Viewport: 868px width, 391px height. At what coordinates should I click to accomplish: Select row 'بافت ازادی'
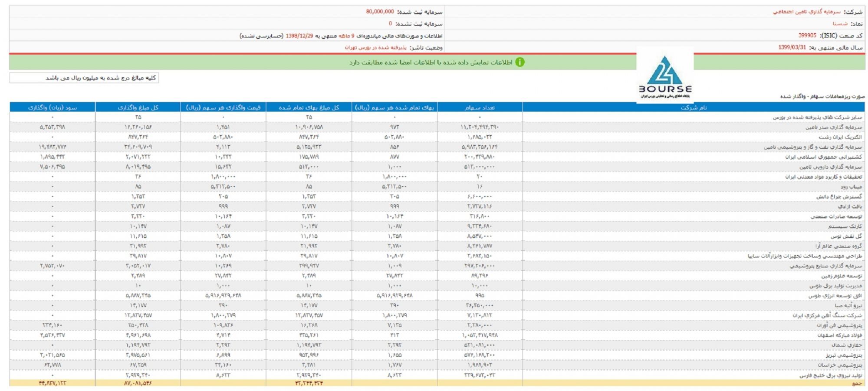[x=437, y=206]
